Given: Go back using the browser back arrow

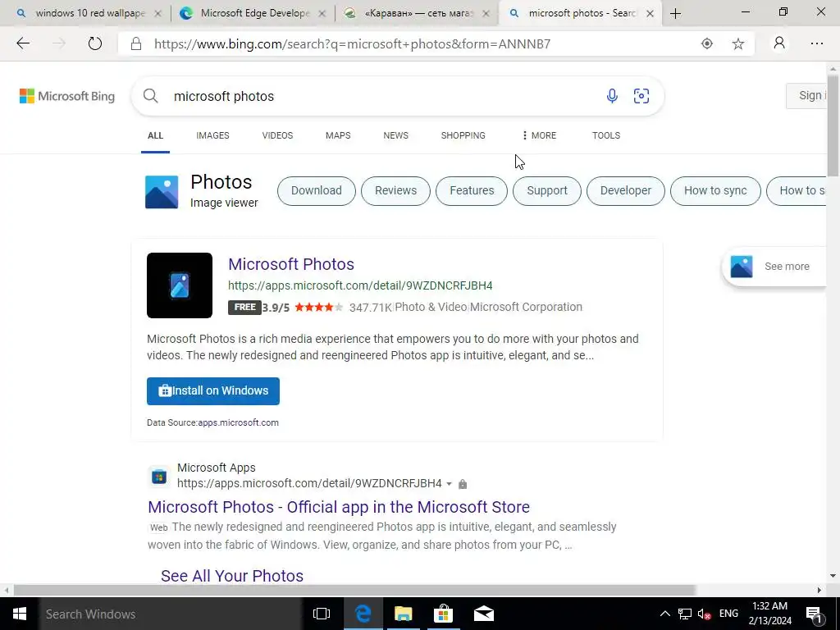Looking at the screenshot, I should pos(23,43).
